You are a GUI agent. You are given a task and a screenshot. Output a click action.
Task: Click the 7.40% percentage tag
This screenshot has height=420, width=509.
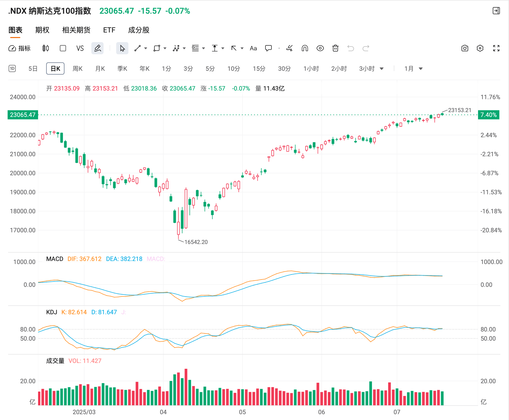(x=489, y=115)
